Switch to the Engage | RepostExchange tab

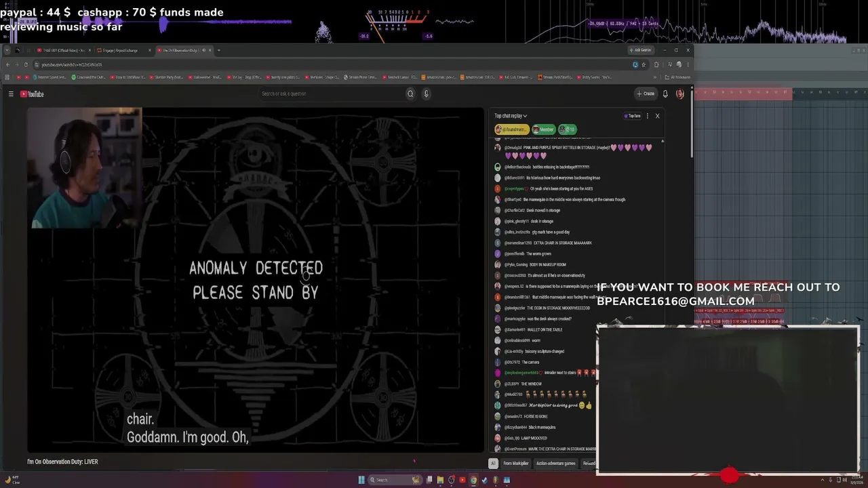[x=123, y=50]
